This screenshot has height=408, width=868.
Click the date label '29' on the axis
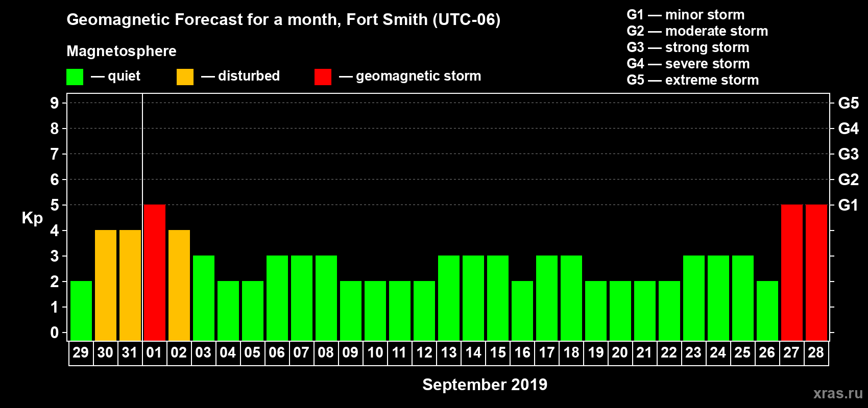[81, 353]
